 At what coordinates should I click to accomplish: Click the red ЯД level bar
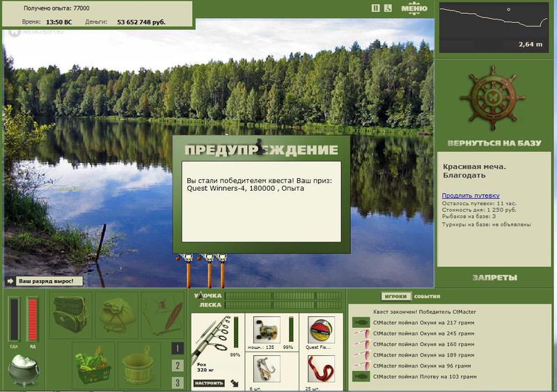(32, 319)
